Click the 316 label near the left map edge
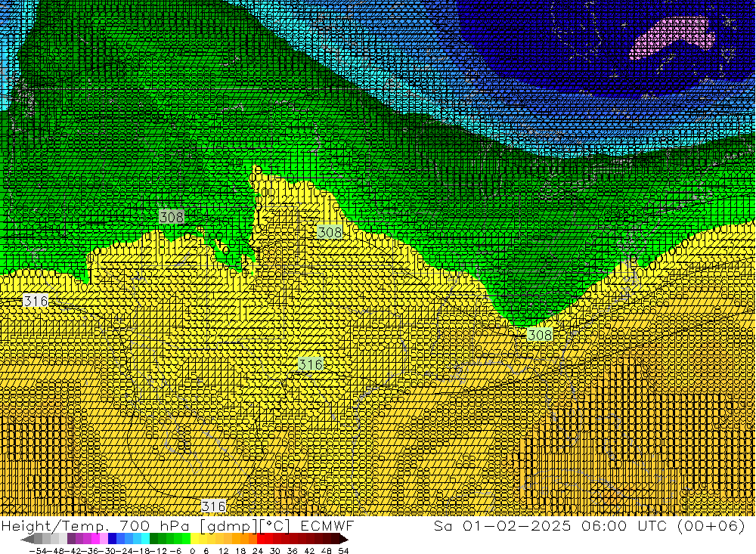This screenshot has height=554, width=756. [x=36, y=301]
